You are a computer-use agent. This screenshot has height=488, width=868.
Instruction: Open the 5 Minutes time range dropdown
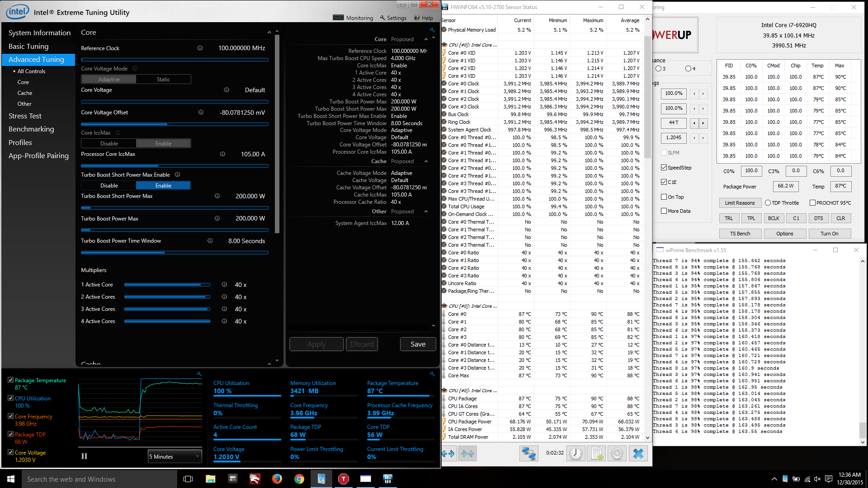point(175,456)
